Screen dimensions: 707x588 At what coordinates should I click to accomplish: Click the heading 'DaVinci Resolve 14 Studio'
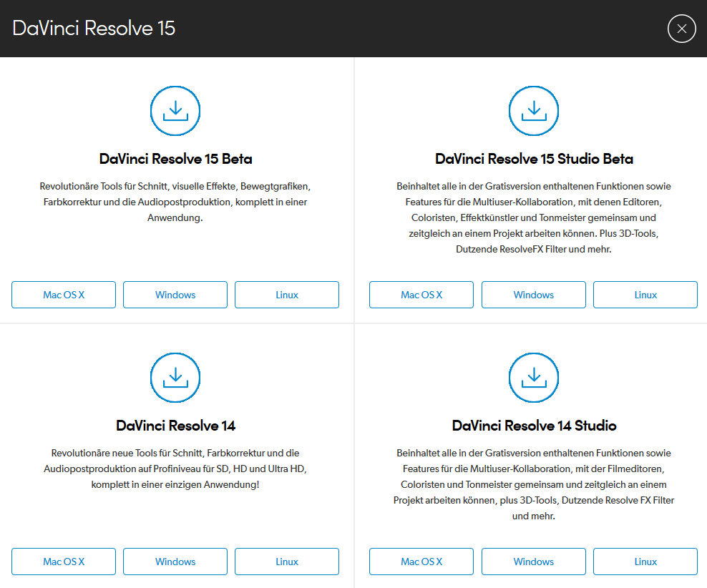click(x=534, y=426)
